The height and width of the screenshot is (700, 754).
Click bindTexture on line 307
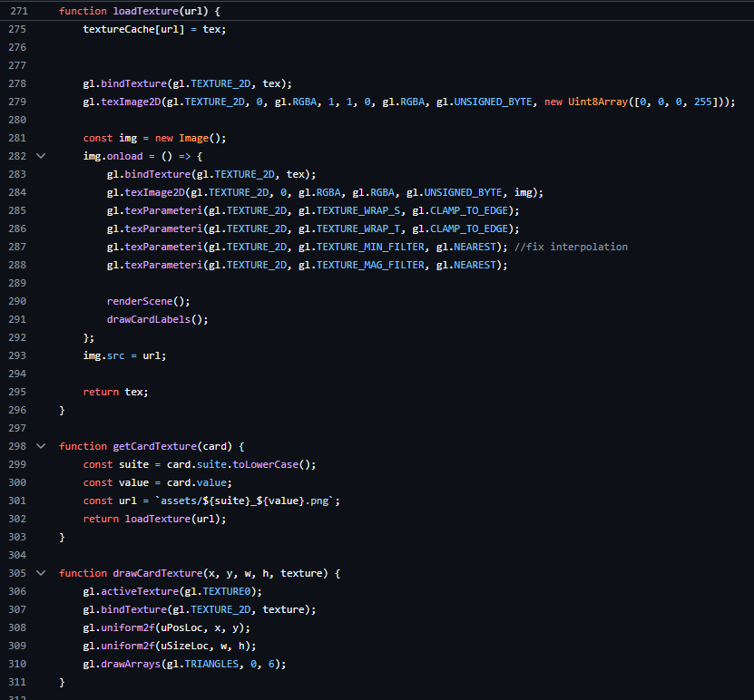[x=133, y=609]
